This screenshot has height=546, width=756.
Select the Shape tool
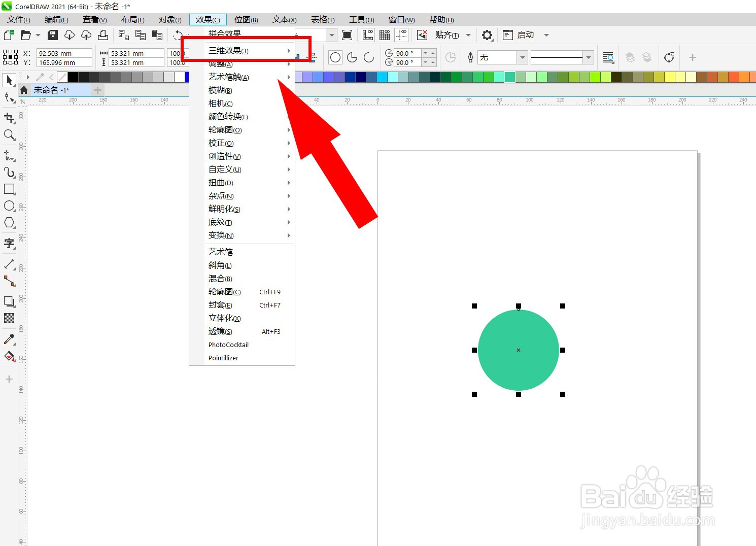9,97
